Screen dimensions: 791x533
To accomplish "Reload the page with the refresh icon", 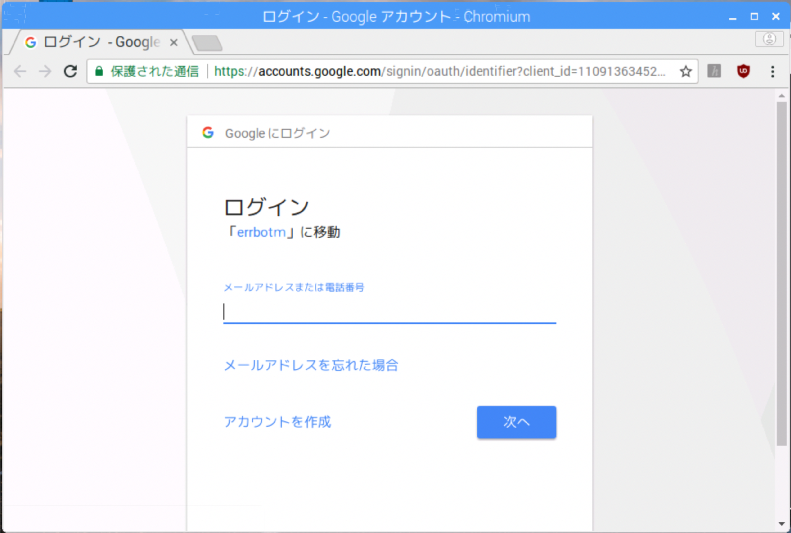I will click(70, 71).
